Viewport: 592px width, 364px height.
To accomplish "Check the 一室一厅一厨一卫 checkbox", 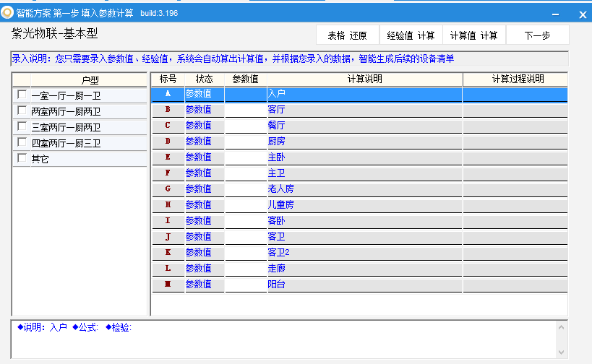I will tap(22, 95).
